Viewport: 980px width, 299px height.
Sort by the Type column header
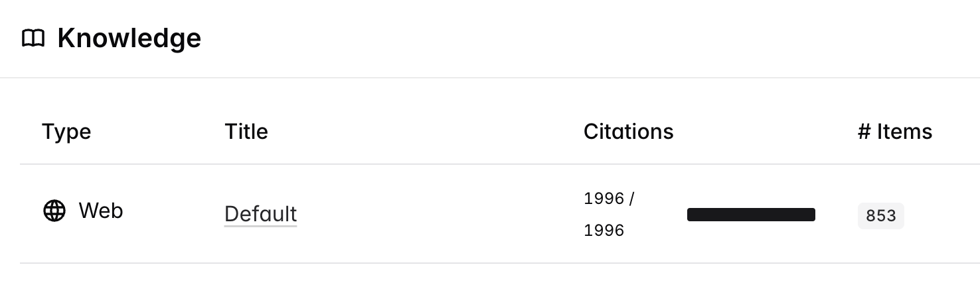(x=66, y=132)
